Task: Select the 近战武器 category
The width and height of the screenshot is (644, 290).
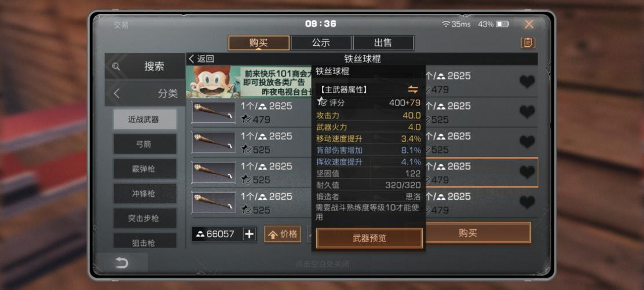Action: click(x=145, y=120)
